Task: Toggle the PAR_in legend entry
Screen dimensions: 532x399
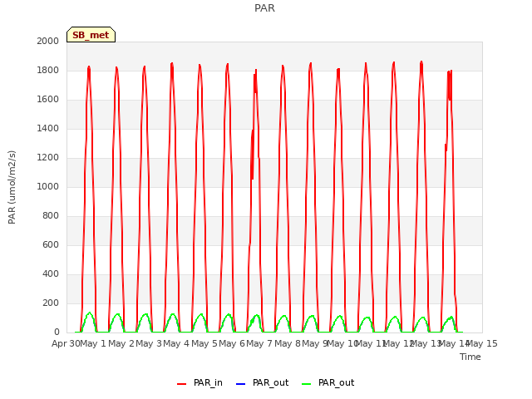Action: (199, 382)
